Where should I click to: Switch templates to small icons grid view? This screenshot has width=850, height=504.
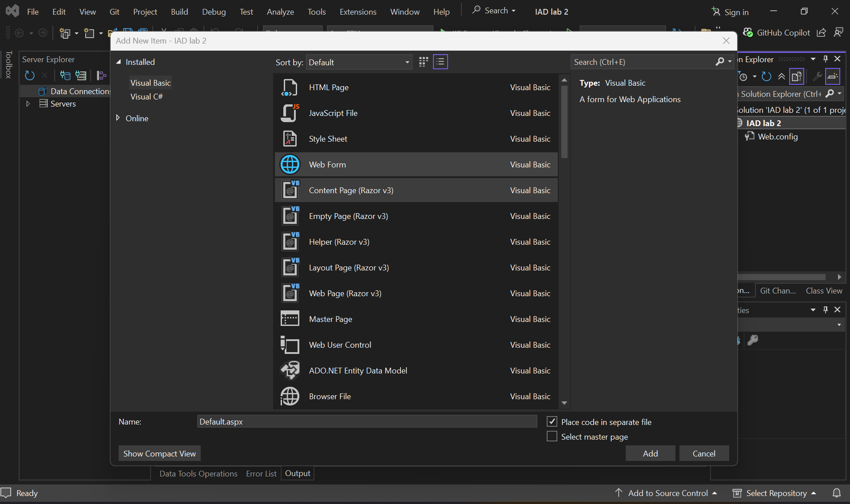[424, 62]
